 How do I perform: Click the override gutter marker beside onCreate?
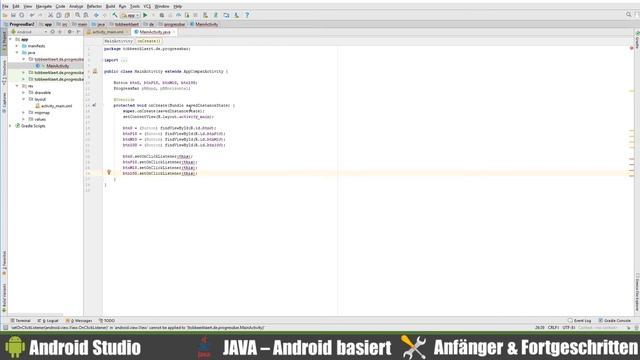coord(94,105)
